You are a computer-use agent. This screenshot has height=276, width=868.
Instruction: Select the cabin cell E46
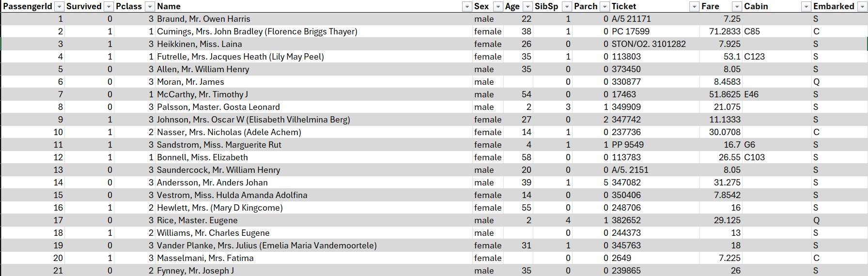point(751,94)
